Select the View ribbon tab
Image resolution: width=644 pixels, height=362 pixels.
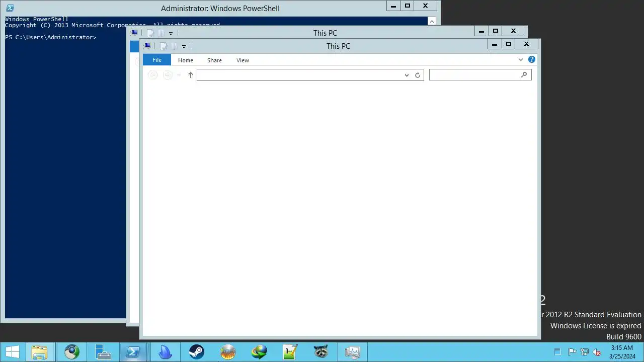(243, 60)
